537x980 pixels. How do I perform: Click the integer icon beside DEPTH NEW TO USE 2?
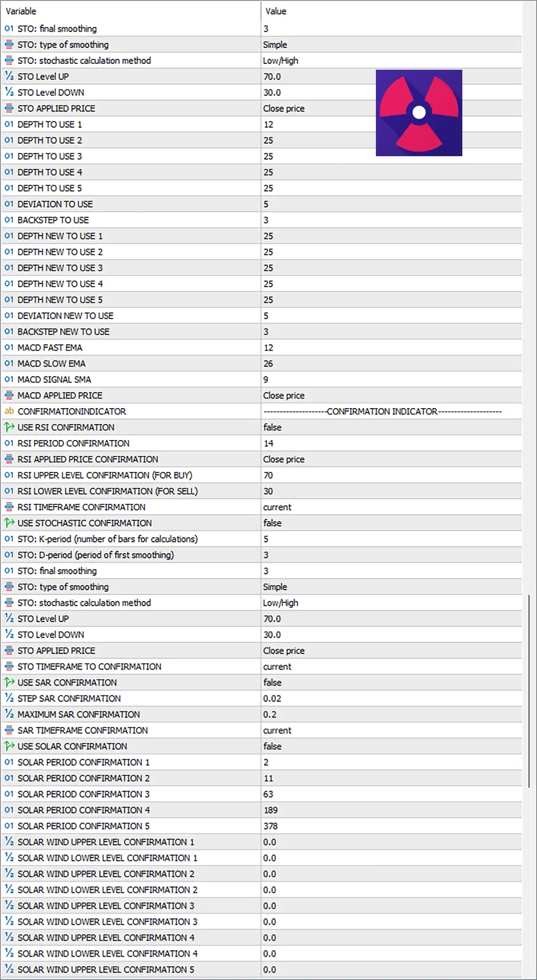(9, 252)
